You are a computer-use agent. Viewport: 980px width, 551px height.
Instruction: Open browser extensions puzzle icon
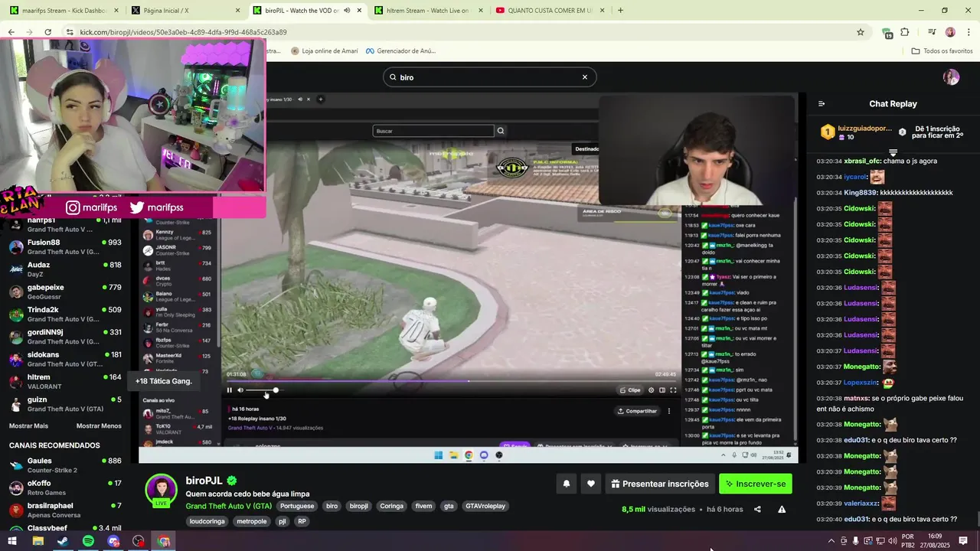(905, 32)
